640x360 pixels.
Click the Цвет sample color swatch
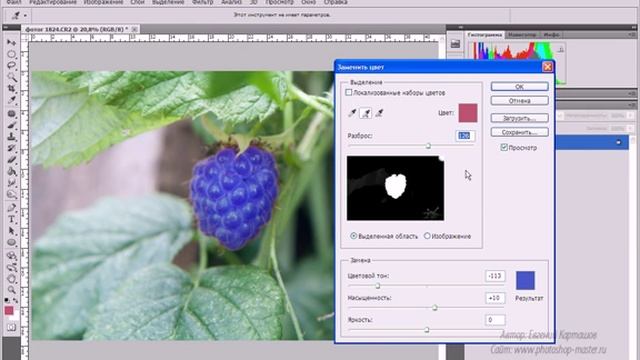coord(468,113)
